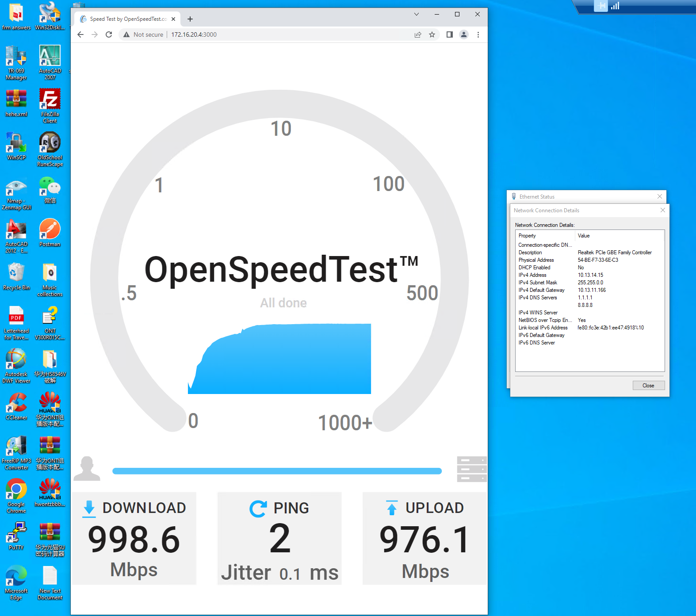
Task: Launch WinSCP desktop shortcut
Action: coord(16,146)
